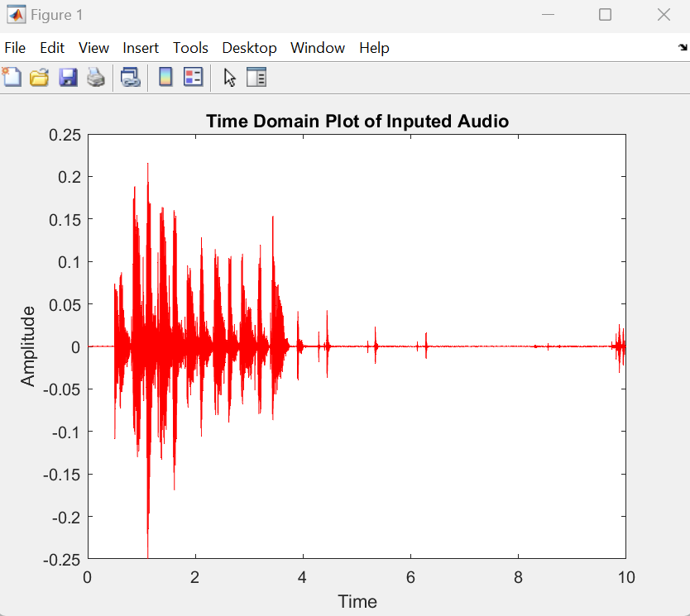Select the plot title 'Time Domain Plot of Inputed Audio'
690x616 pixels.
pyautogui.click(x=357, y=122)
